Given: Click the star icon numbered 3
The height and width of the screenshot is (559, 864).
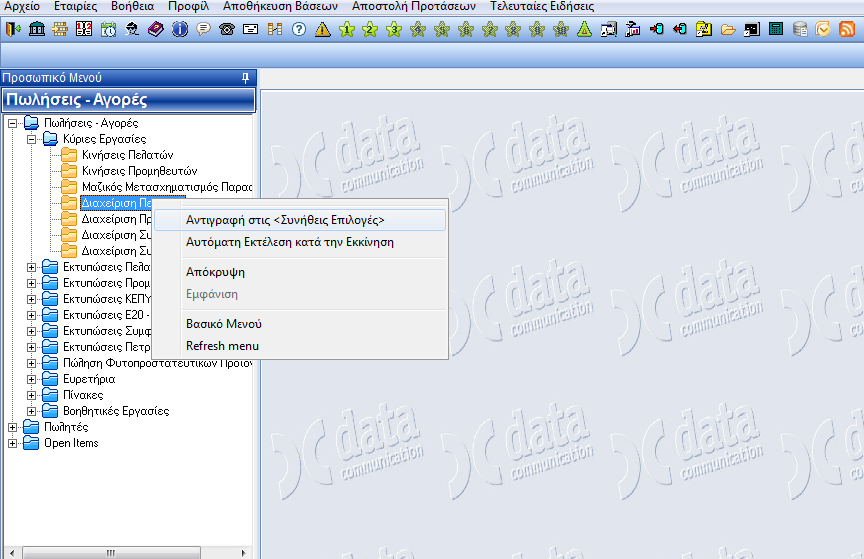Looking at the screenshot, I should point(394,29).
